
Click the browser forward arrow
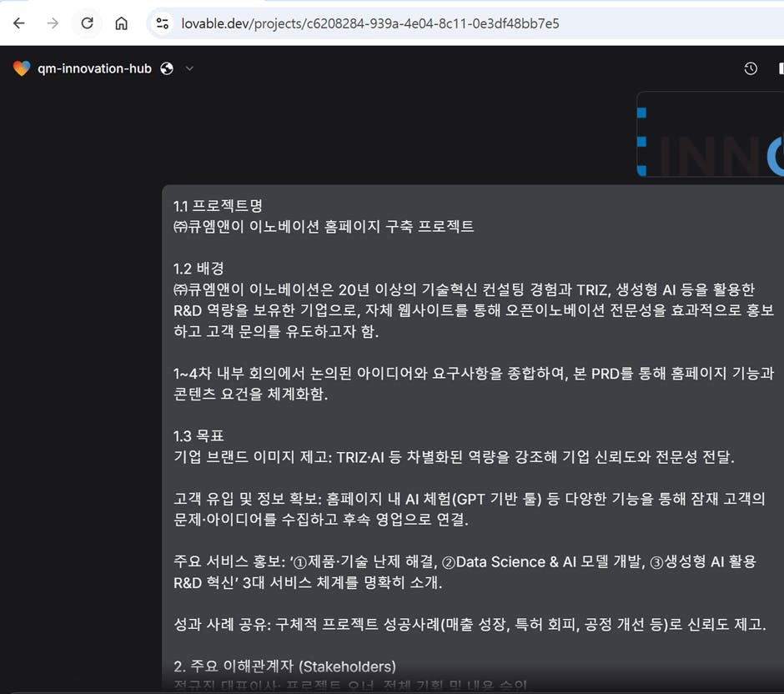53,23
